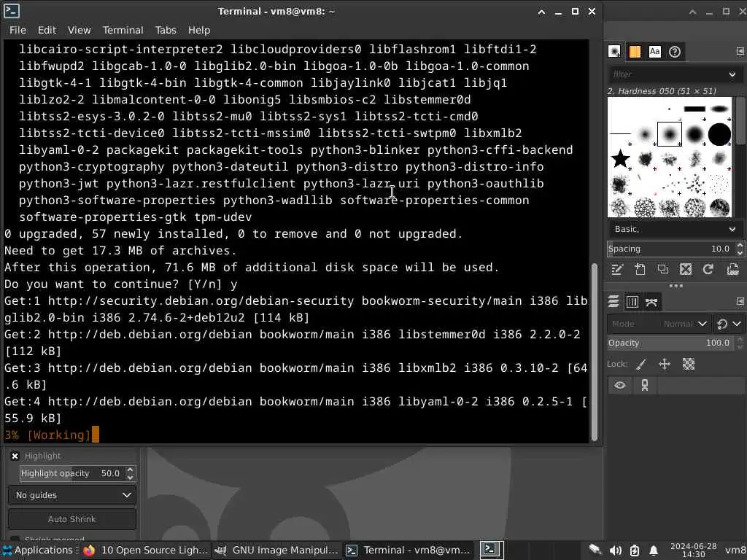Open the View menu in Terminal
Image resolution: width=747 pixels, height=560 pixels.
tap(79, 30)
